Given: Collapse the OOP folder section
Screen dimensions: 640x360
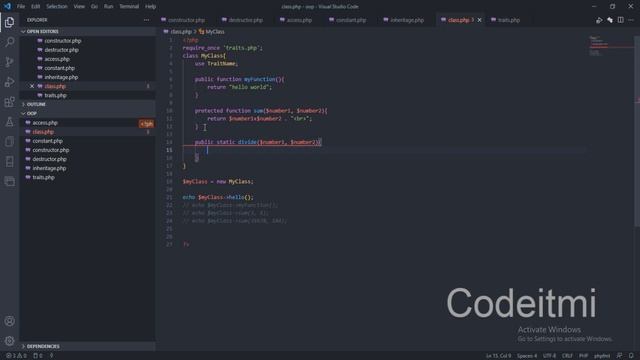Looking at the screenshot, I should [x=87, y=113].
